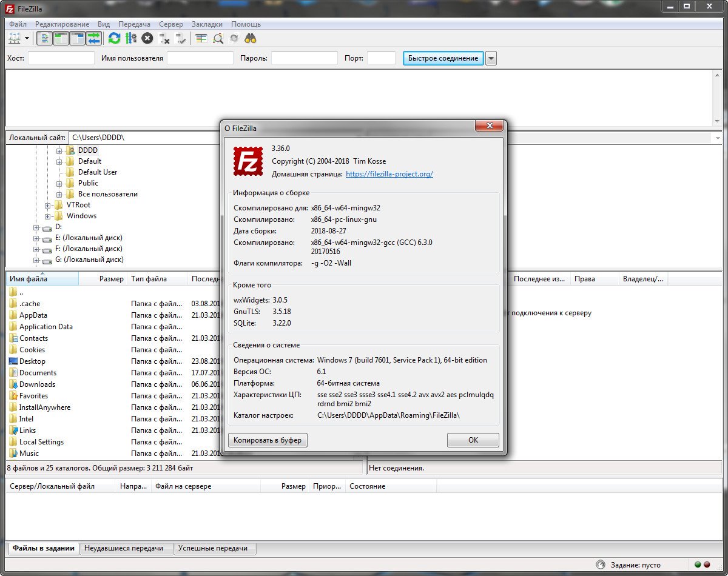
Task: Open the filename filters dialog icon
Action: [x=201, y=39]
